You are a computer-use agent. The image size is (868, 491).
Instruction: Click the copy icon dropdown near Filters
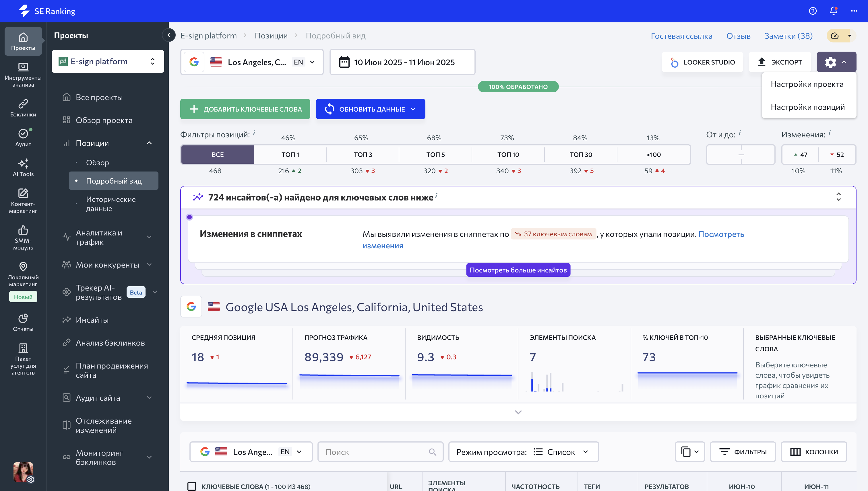click(x=689, y=451)
